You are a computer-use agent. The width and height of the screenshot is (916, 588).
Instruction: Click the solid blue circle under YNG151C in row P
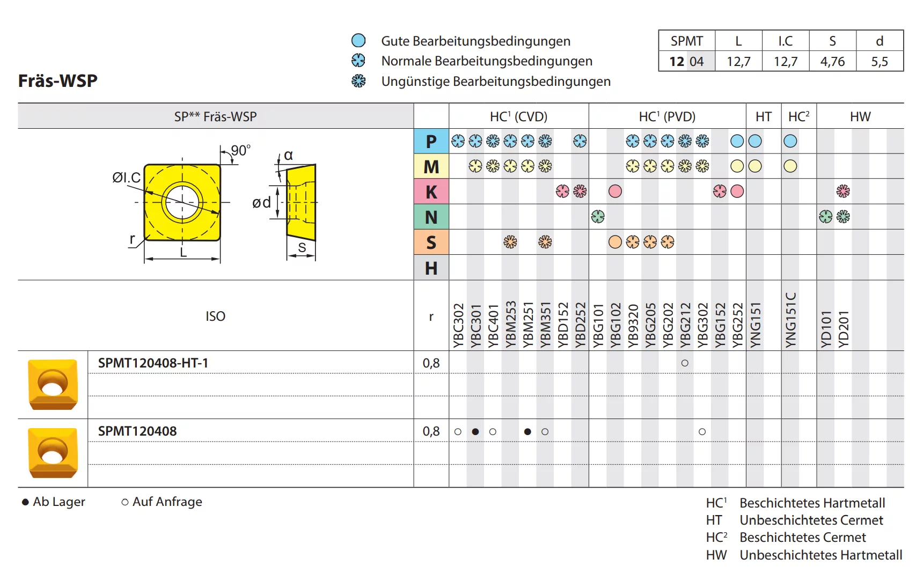[x=790, y=141]
